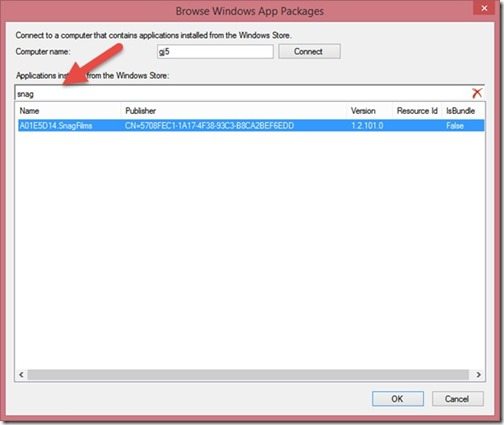This screenshot has height=425, width=504.
Task: Close the Browse Windows App Packages dialog
Action: 484,7
